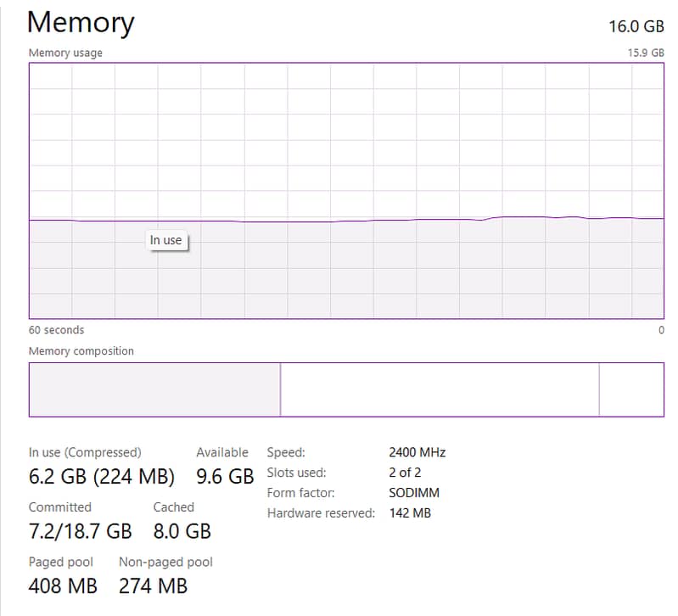Image resolution: width=678 pixels, height=616 pixels.
Task: Click the 408 MB Paged pool value
Action: [x=63, y=585]
